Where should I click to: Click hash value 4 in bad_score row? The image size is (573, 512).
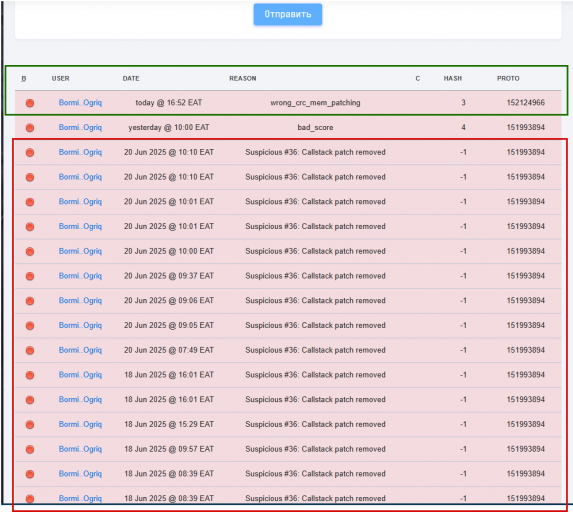(x=463, y=128)
